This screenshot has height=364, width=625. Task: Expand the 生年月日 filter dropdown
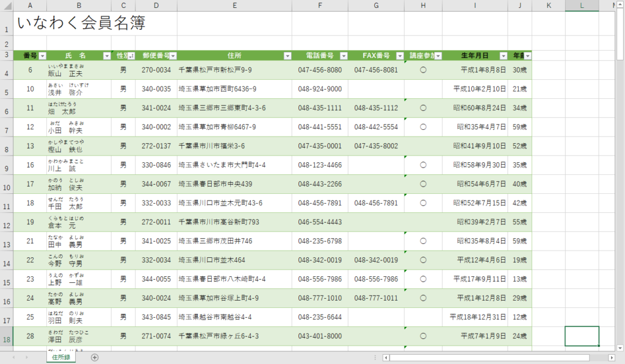[x=504, y=55]
